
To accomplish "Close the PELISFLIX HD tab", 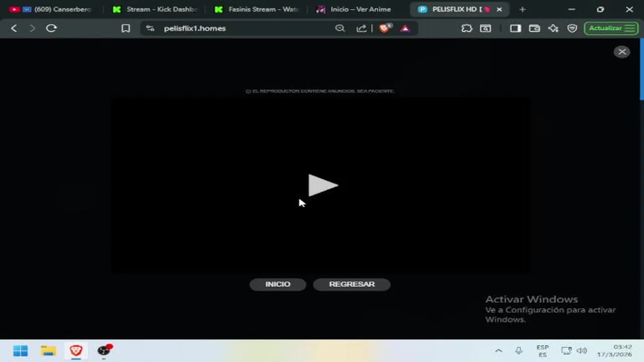I will [499, 9].
